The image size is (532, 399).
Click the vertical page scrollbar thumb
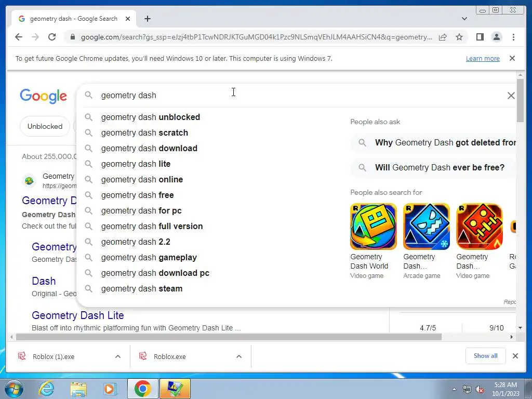coord(520,101)
